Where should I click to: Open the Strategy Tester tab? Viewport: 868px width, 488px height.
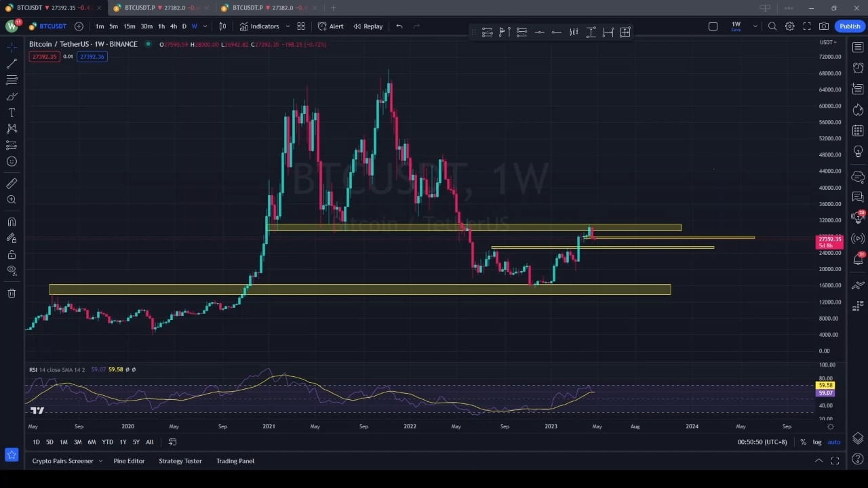pos(180,461)
